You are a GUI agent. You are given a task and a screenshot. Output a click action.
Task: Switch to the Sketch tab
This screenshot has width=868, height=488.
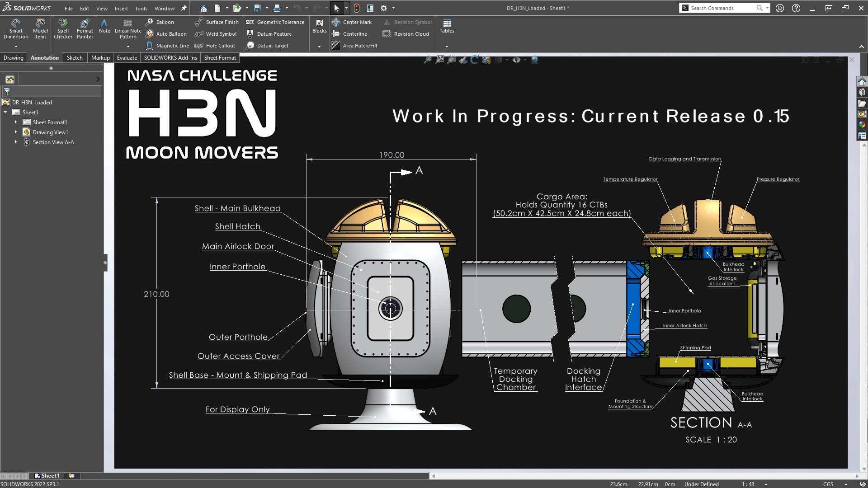tap(75, 58)
